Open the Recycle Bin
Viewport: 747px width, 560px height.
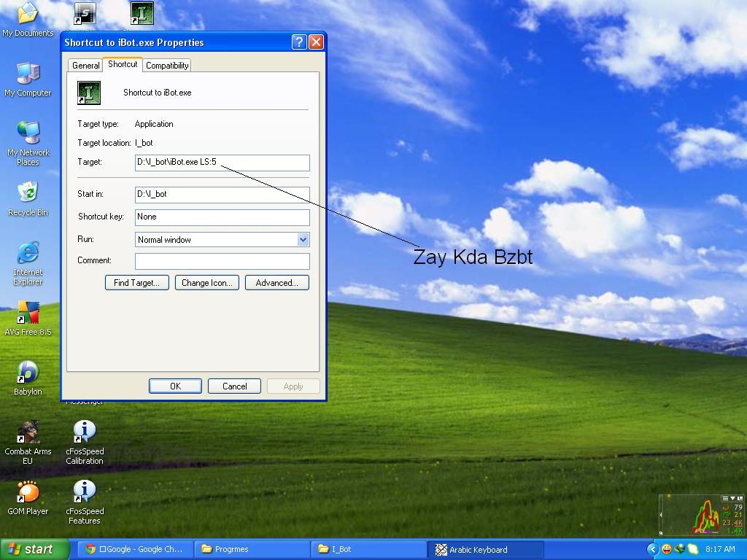coord(28,198)
